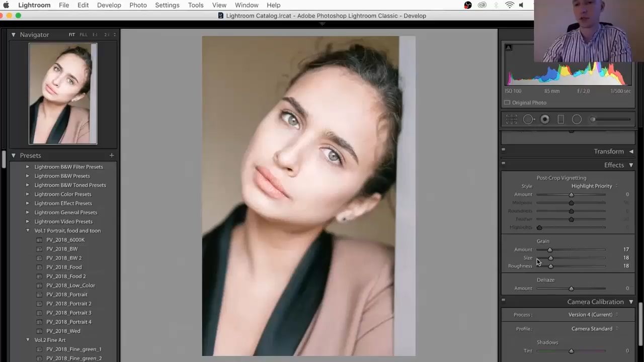
Task: Apply the PV_2018_Portrait 2 preset
Action: 69,304
